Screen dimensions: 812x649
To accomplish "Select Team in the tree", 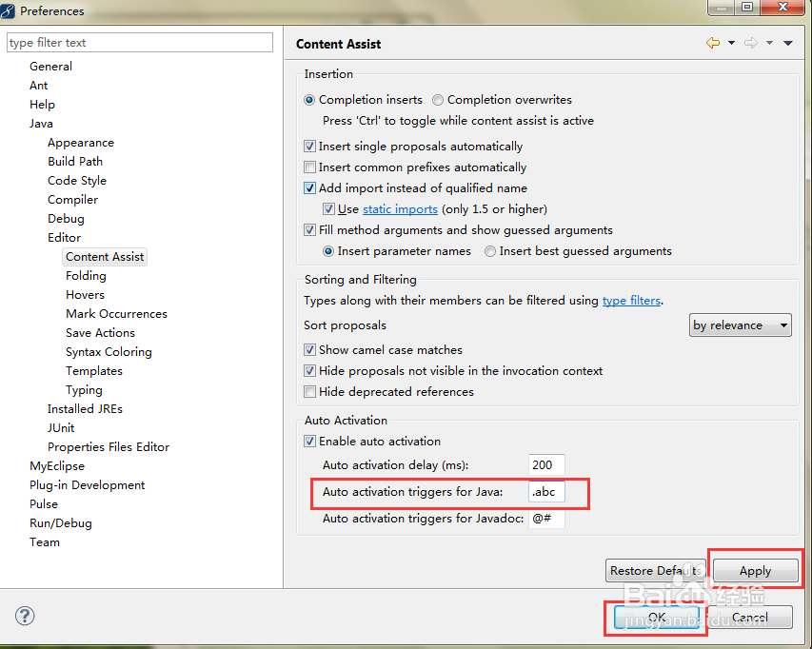I will click(x=45, y=542).
